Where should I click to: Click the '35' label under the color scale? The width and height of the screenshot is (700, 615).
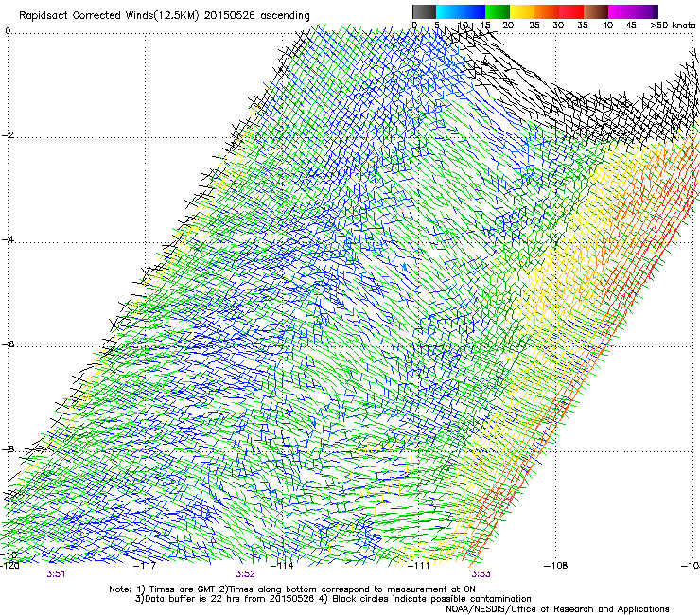tap(583, 25)
